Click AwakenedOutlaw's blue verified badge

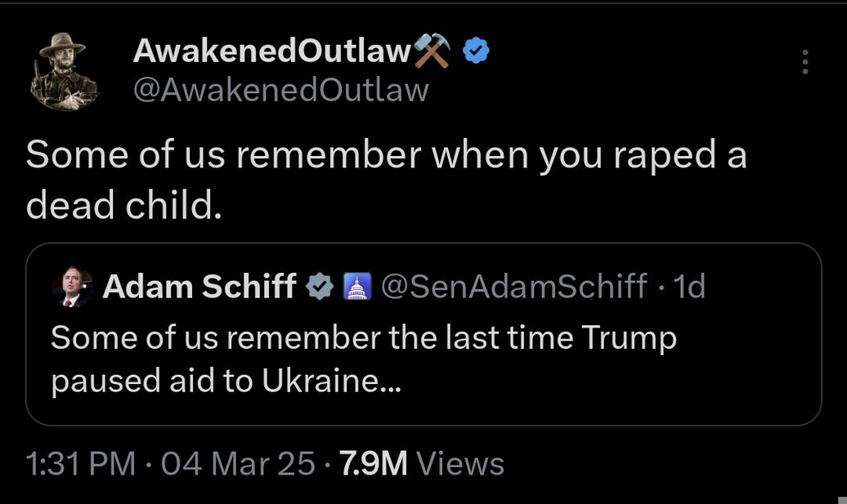pyautogui.click(x=476, y=51)
